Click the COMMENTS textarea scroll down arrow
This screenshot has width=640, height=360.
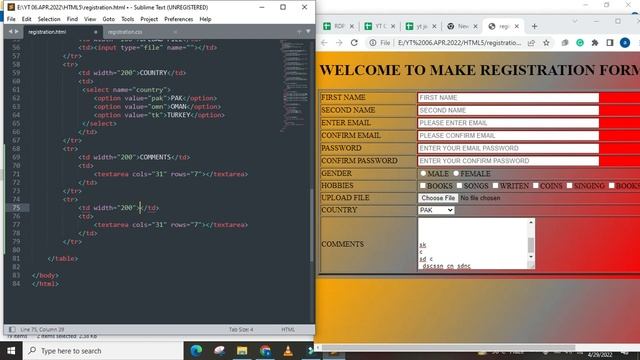point(531,257)
